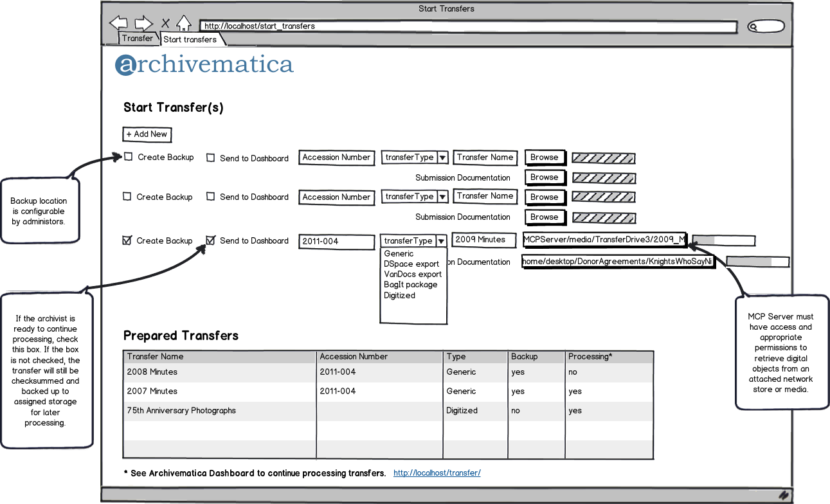Enable Create Backup in the first row

pos(129,157)
